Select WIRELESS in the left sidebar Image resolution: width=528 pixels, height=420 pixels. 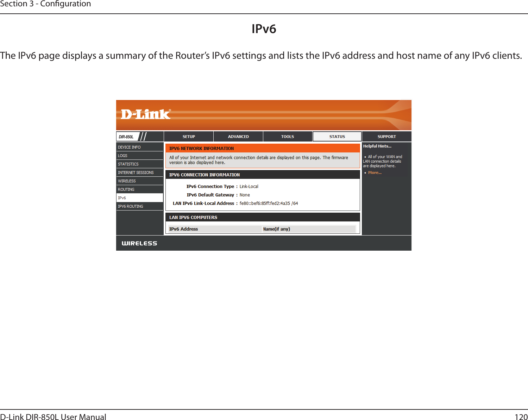[140, 181]
